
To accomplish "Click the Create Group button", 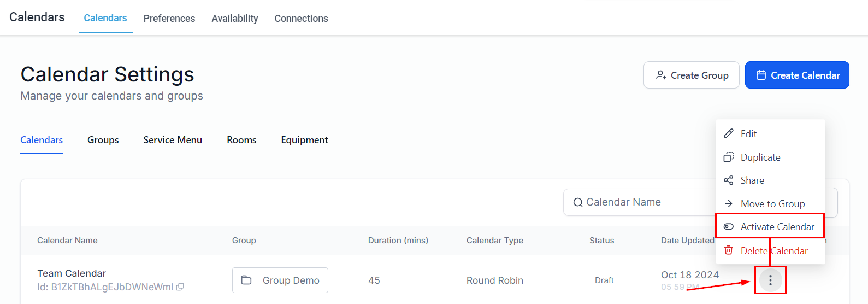I will pyautogui.click(x=692, y=75).
